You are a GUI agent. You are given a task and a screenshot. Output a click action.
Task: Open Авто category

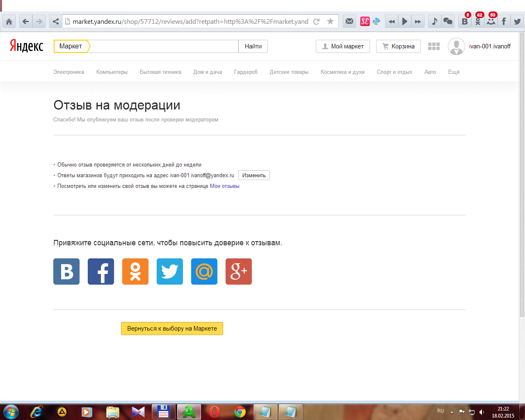[430, 72]
